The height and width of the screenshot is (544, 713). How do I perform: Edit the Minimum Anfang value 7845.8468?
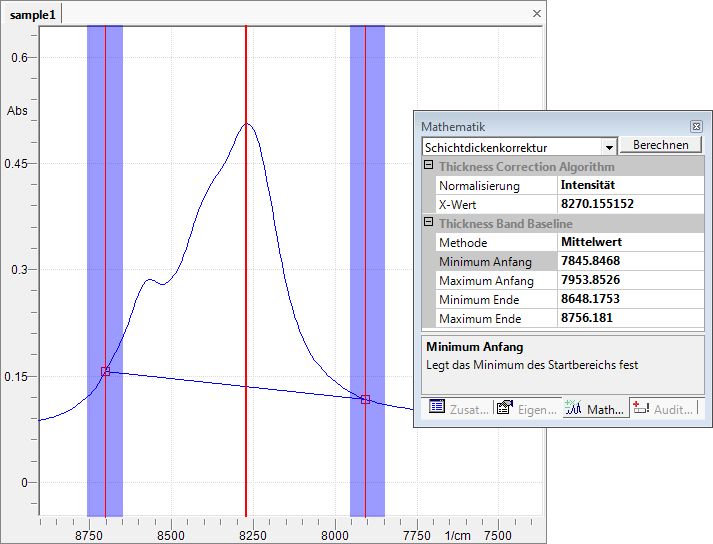(x=629, y=262)
